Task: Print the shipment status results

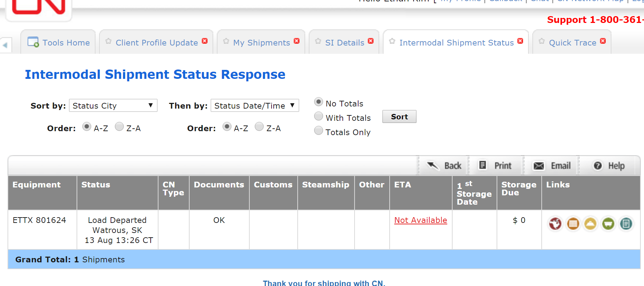Action: (x=496, y=166)
